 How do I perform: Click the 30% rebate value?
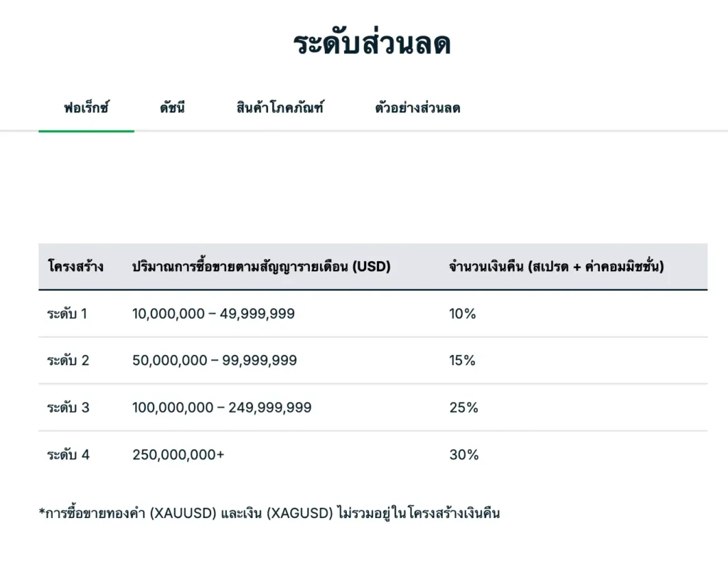(x=464, y=455)
